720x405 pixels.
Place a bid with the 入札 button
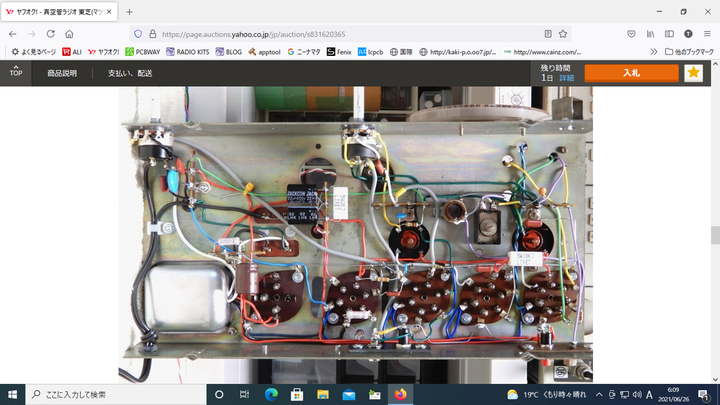point(631,73)
